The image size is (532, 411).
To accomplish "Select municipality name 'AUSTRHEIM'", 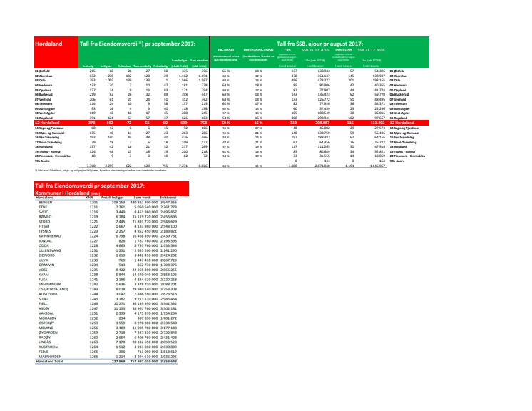I will pyautogui.click(x=48, y=347).
